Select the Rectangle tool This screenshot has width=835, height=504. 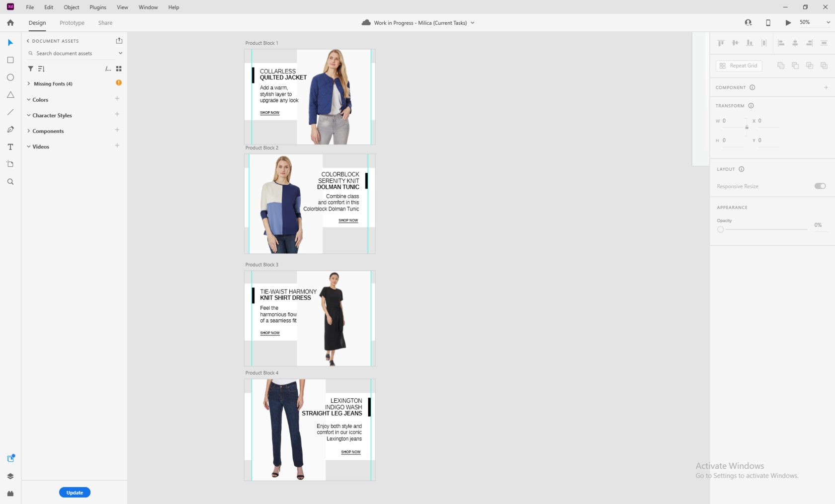(10, 60)
